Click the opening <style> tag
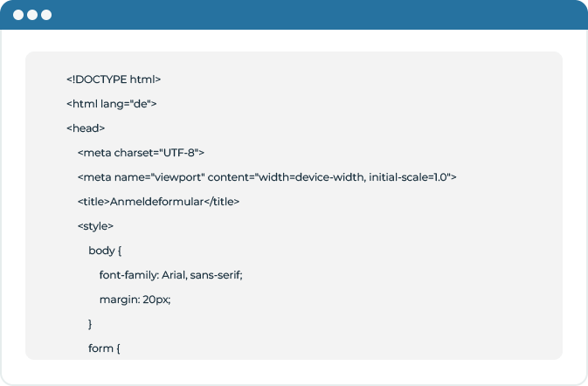Image resolution: width=588 pixels, height=386 pixels. [x=95, y=226]
